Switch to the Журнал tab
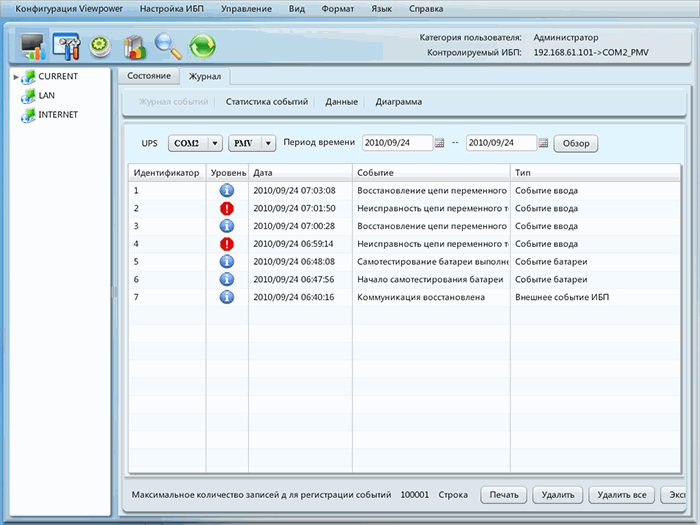 [205, 76]
